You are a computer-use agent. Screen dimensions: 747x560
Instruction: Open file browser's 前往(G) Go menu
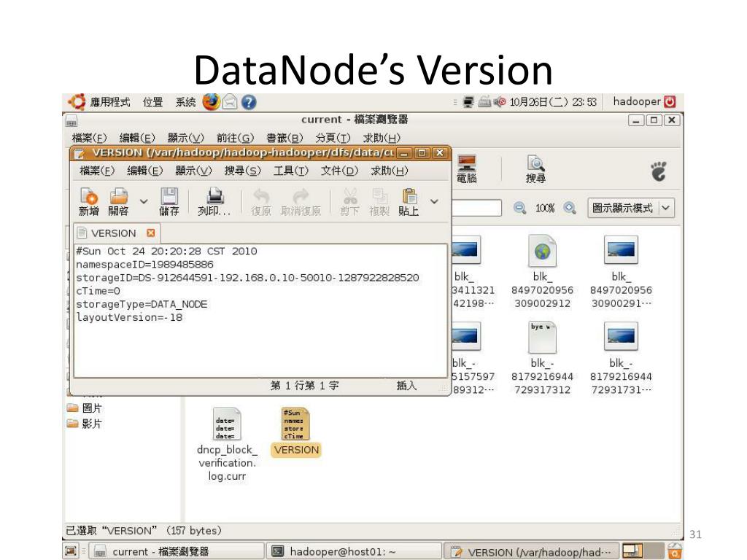coord(235,138)
